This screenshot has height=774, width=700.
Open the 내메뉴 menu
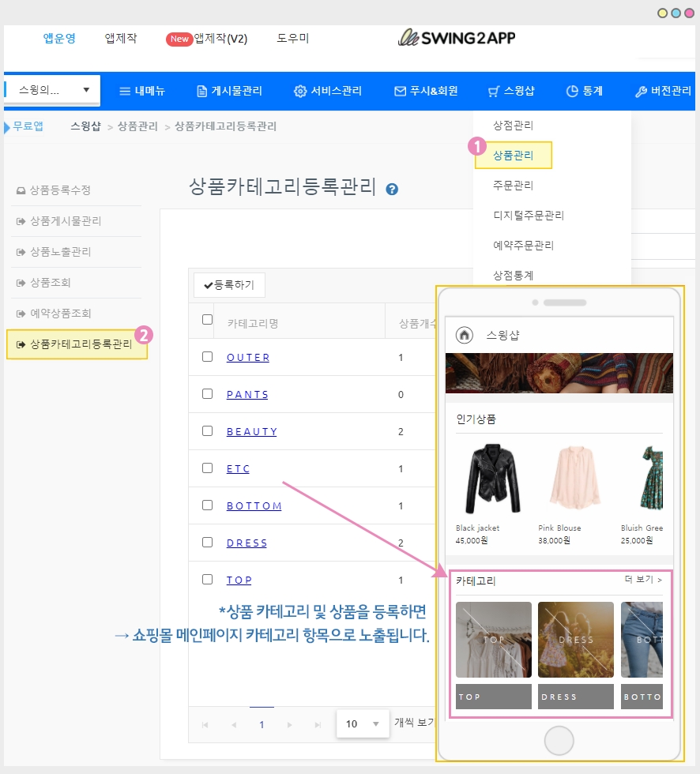(x=142, y=91)
